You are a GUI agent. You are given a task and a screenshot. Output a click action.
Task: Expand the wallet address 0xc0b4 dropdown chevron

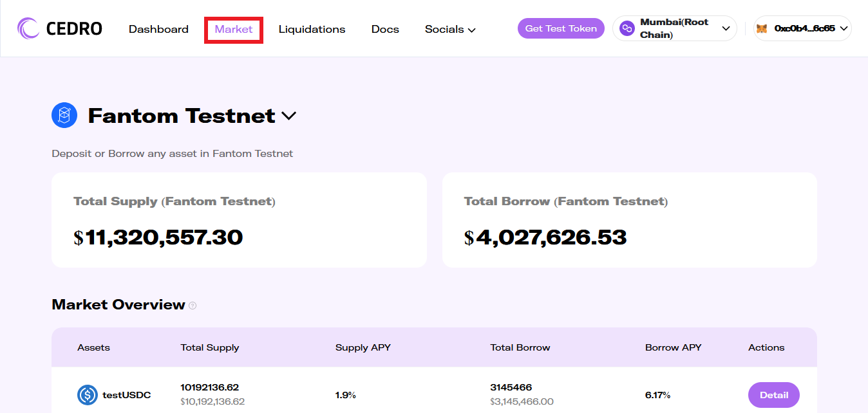pos(844,28)
